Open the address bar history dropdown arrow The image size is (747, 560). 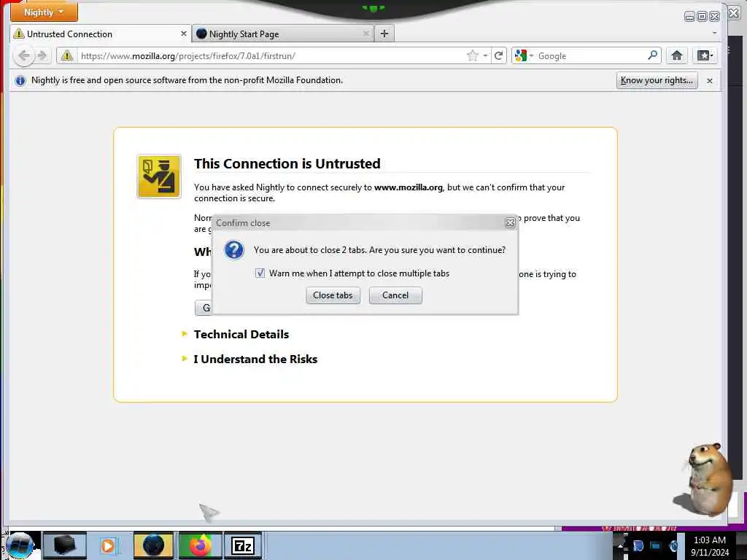[485, 55]
